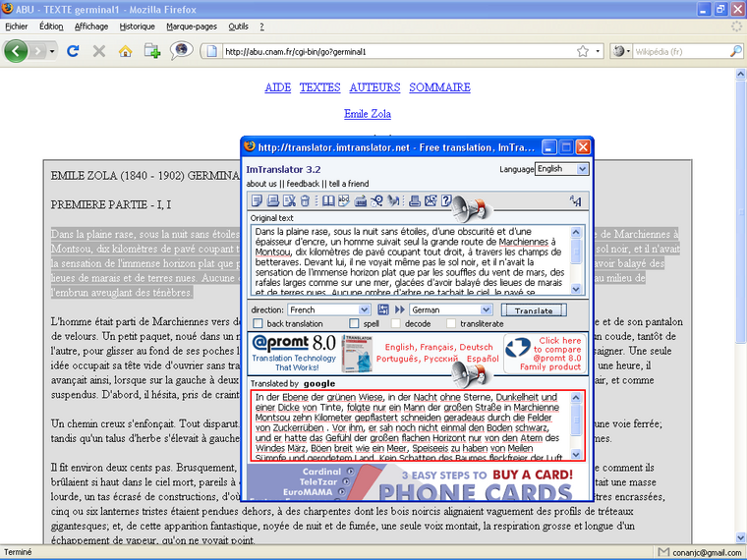Go back with the green arrow button
This screenshot has width=747, height=560.
click(x=16, y=51)
